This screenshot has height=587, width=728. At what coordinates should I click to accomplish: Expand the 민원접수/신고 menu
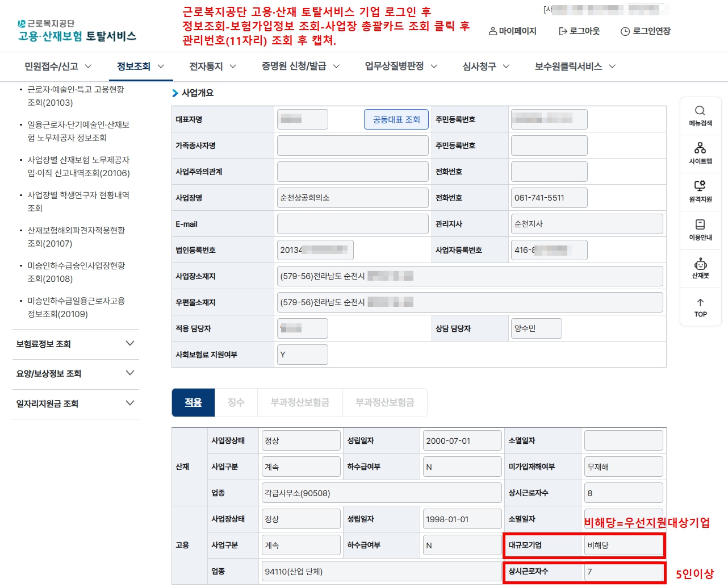(x=58, y=66)
